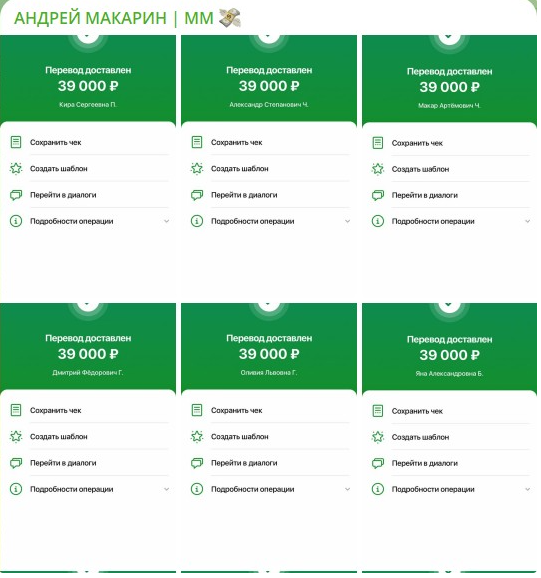The height and width of the screenshot is (578, 541).
Task: Click info icon in Макар Артёмович Ч. card
Action: (378, 221)
